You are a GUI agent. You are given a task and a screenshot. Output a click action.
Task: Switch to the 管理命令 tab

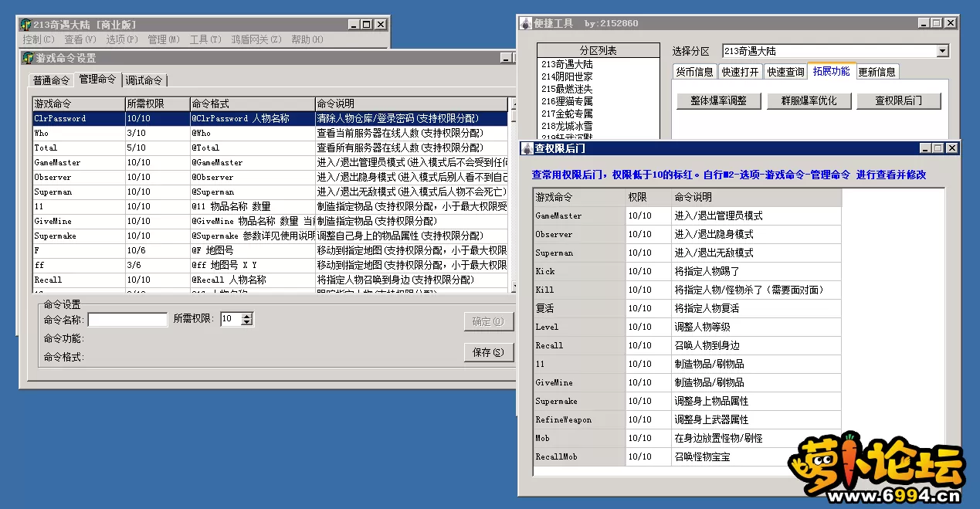click(97, 79)
